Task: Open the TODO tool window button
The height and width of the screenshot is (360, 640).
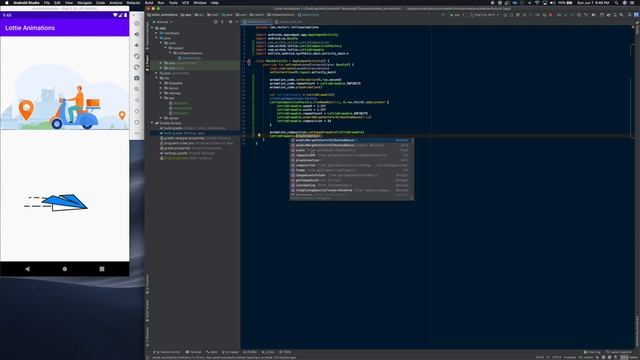Action: [x=285, y=352]
